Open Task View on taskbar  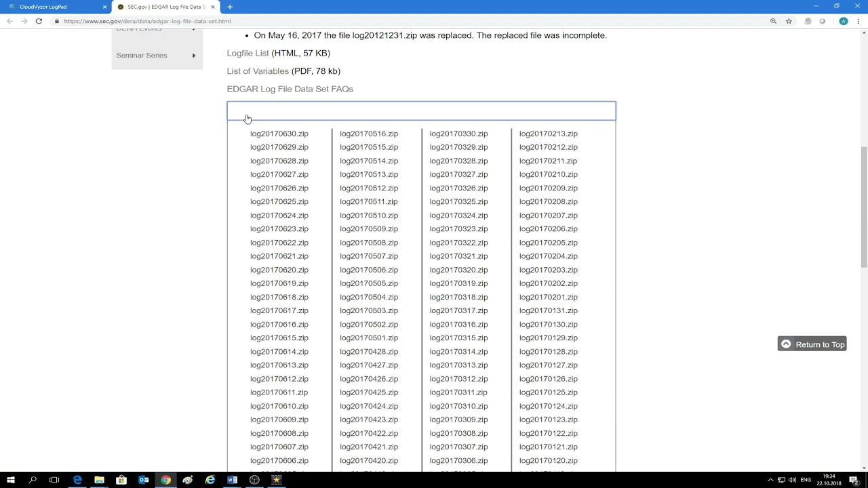54,480
